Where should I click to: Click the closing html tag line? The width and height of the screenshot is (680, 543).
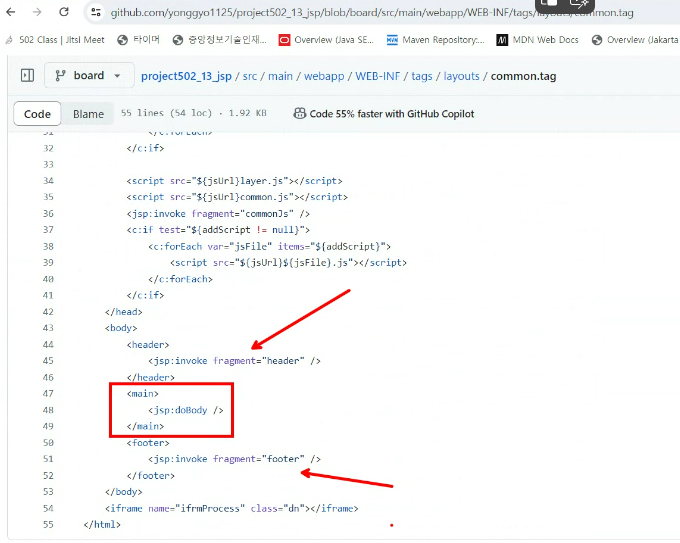click(102, 524)
